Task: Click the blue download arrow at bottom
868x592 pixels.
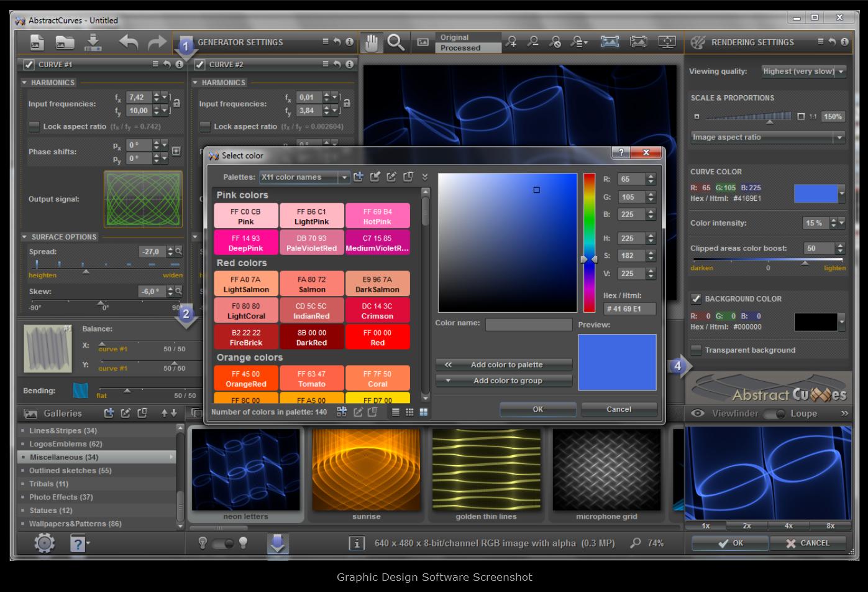Action: click(278, 543)
